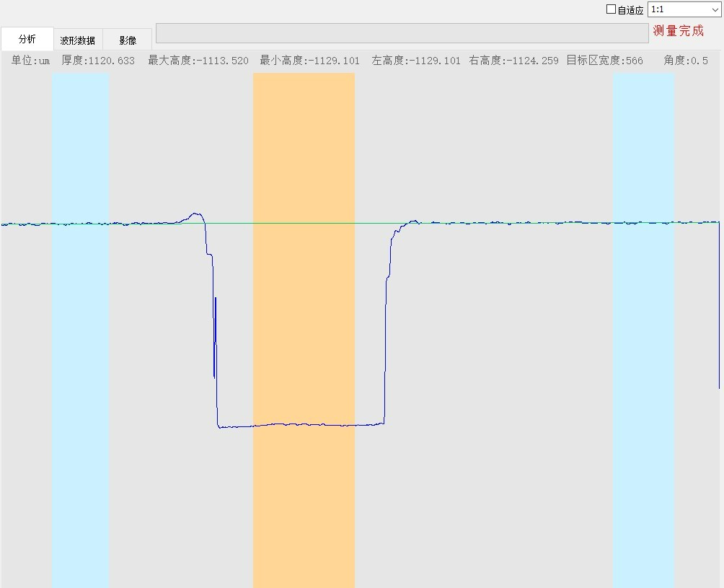Switch to the 分析 tab
This screenshot has width=724, height=588.
(27, 39)
